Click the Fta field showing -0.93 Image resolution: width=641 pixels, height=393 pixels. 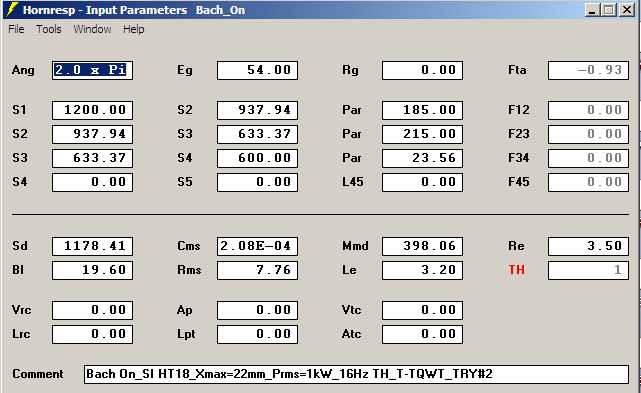588,70
